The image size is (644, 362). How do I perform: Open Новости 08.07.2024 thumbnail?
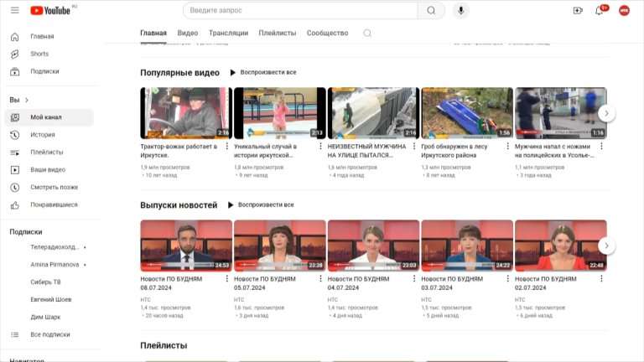pos(186,246)
